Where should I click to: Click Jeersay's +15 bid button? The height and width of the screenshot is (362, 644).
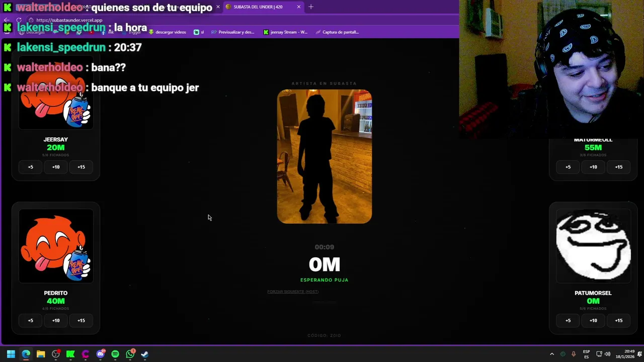pyautogui.click(x=81, y=167)
